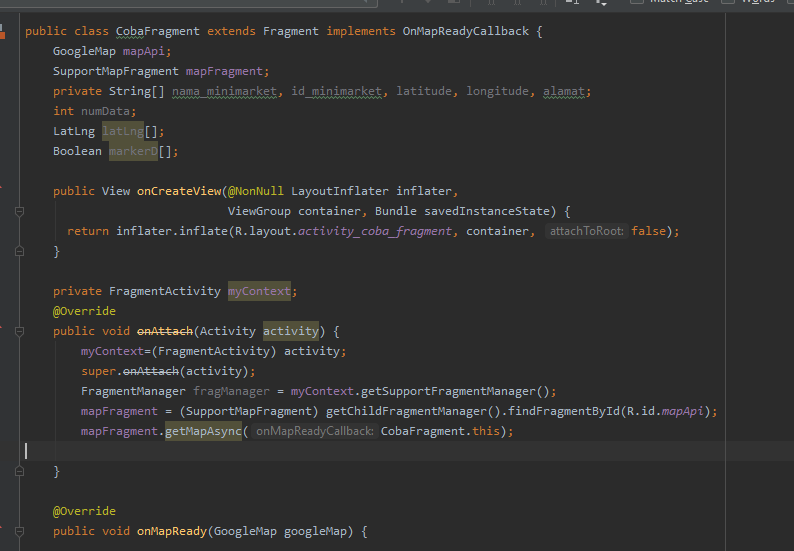Click the highlighted markerD array name

point(133,151)
